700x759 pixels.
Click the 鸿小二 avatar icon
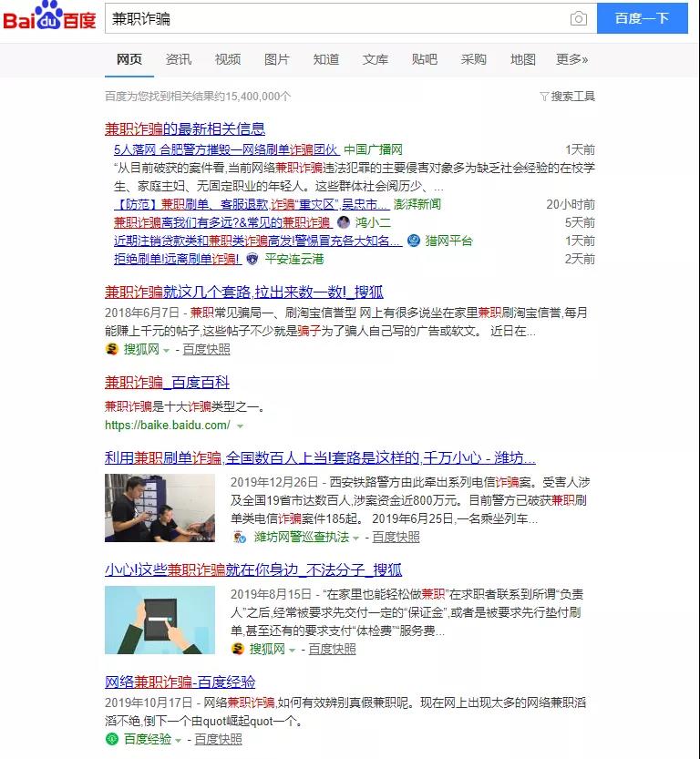(x=344, y=222)
